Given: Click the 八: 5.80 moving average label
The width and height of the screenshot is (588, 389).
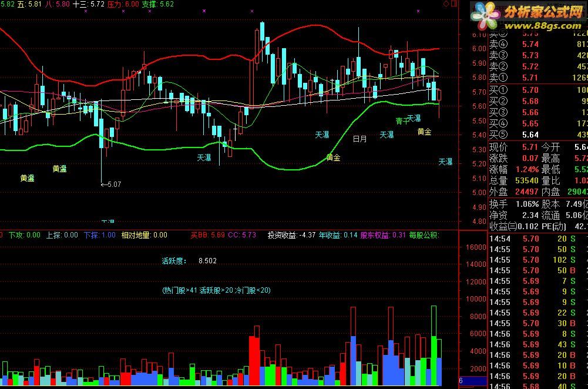Looking at the screenshot, I should pos(58,4).
